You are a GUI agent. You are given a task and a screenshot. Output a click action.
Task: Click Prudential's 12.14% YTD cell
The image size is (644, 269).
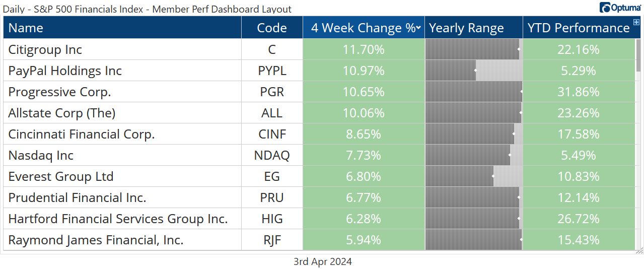point(578,198)
